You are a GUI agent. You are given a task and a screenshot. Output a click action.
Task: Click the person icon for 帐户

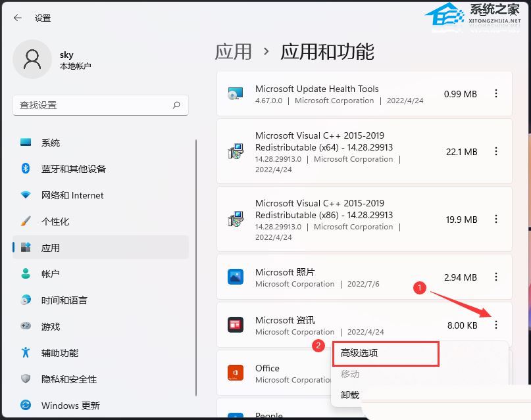pyautogui.click(x=26, y=273)
